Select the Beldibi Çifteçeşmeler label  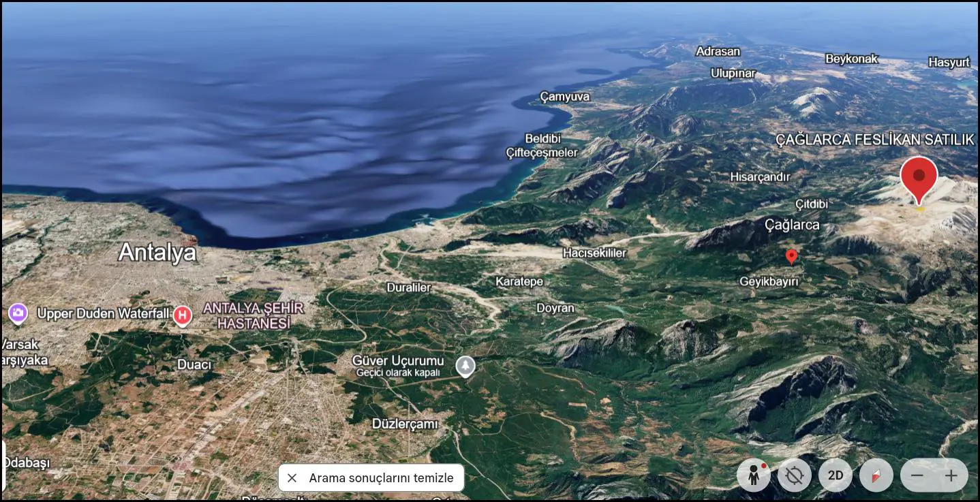[542, 146]
